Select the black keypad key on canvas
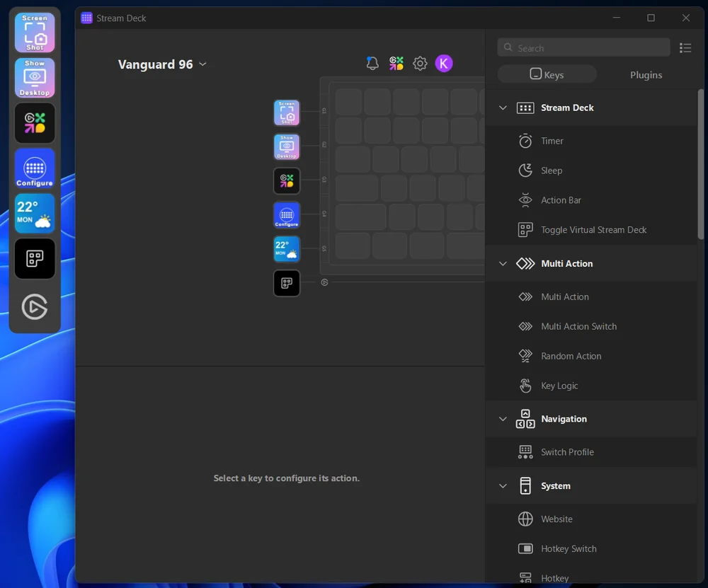Image resolution: width=708 pixels, height=588 pixels. point(286,282)
